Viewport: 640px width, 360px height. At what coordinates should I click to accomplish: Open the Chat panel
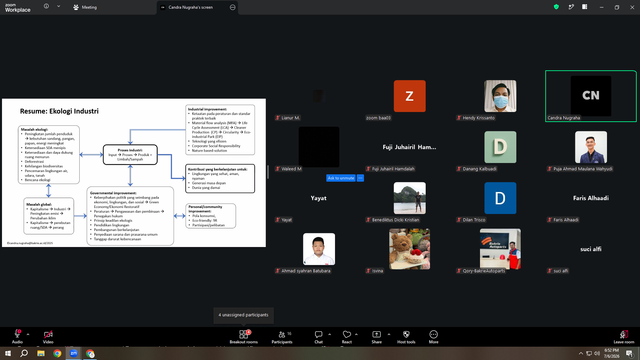tap(318, 337)
